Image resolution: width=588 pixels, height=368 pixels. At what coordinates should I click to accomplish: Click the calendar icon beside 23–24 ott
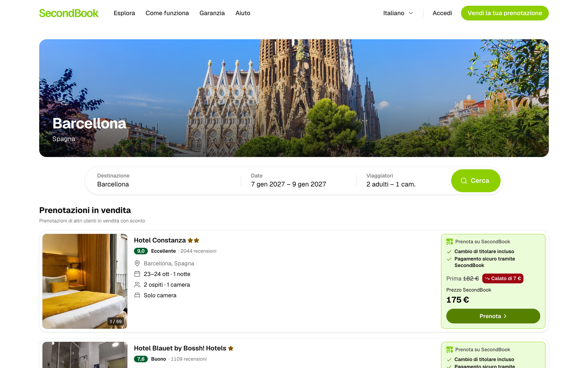click(137, 274)
